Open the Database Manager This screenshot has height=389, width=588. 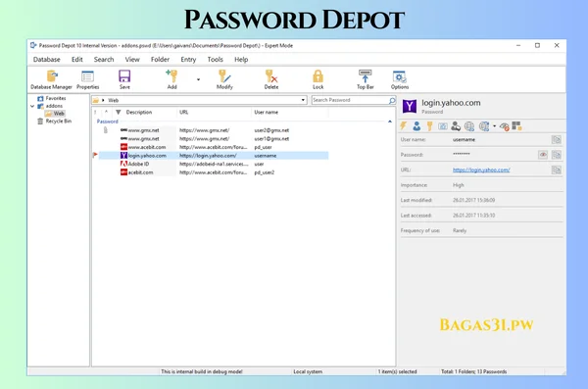tap(51, 79)
